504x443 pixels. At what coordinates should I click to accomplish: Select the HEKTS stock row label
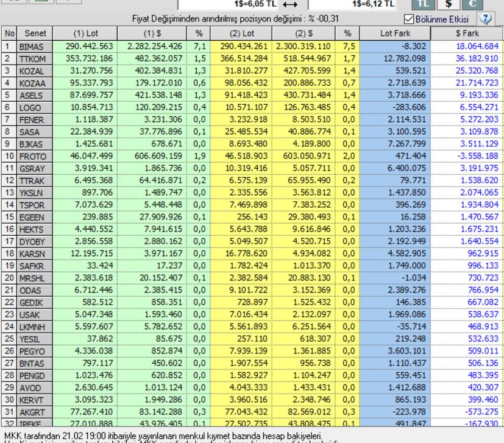point(35,230)
